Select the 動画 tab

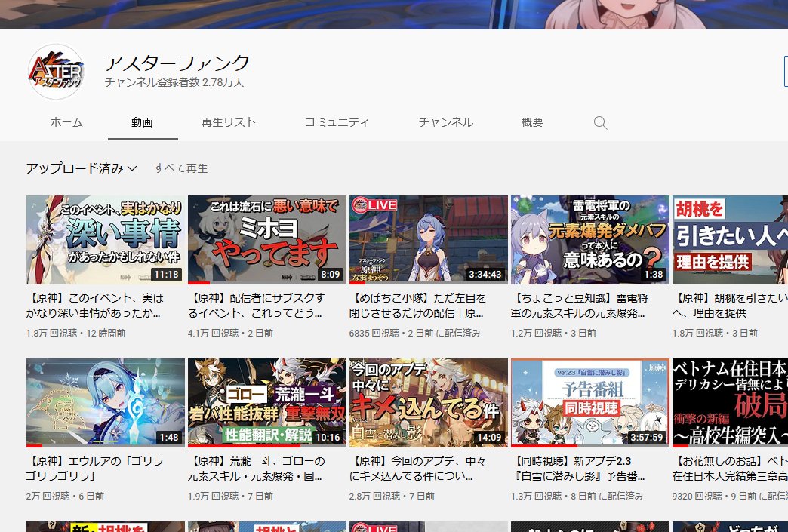click(x=142, y=122)
